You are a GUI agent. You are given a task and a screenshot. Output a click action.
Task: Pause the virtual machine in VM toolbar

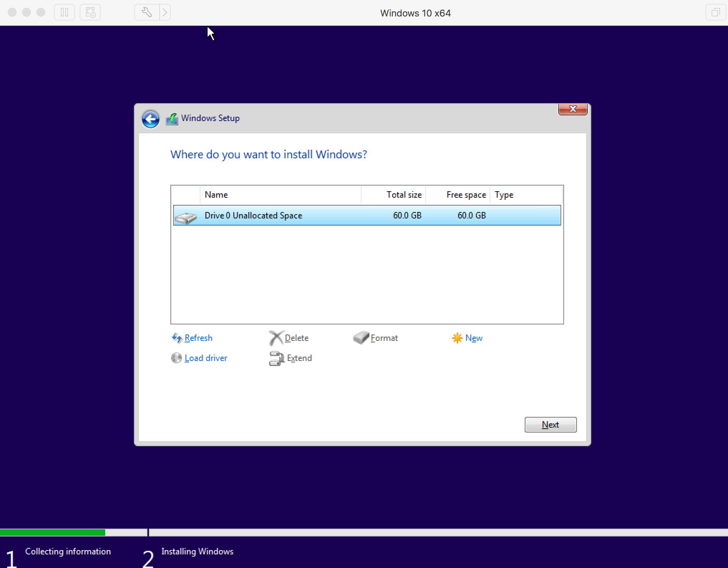click(64, 13)
